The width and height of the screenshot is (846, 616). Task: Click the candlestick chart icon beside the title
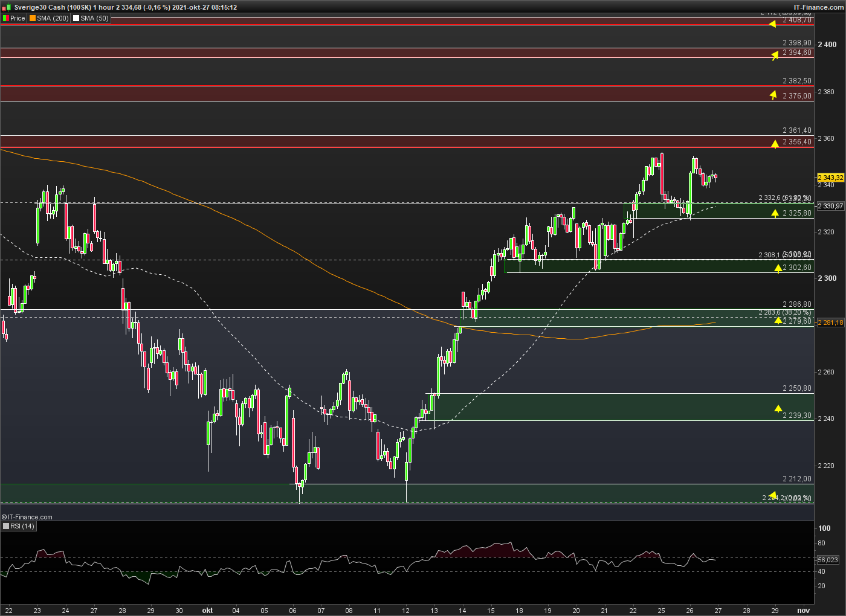(x=7, y=7)
